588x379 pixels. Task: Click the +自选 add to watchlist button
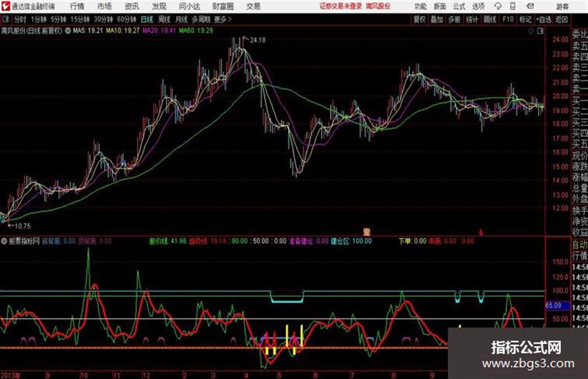click(x=543, y=19)
